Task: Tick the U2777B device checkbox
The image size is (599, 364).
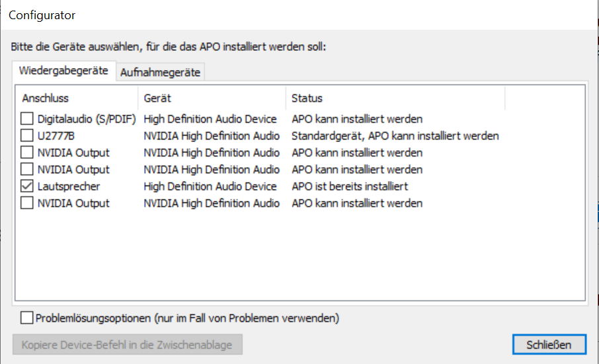Action: pyautogui.click(x=26, y=135)
